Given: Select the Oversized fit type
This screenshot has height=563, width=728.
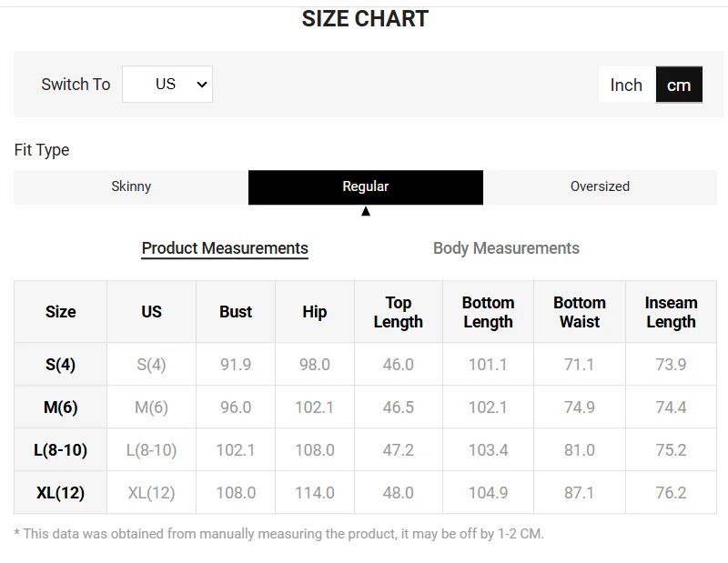Looking at the screenshot, I should click(600, 186).
